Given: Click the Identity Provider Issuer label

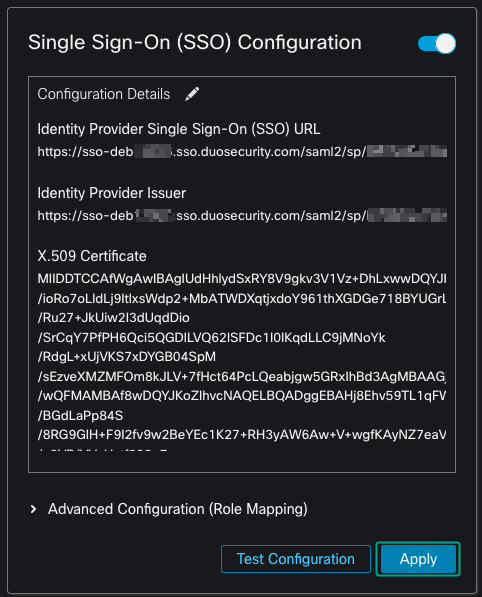Looking at the screenshot, I should (112, 193).
